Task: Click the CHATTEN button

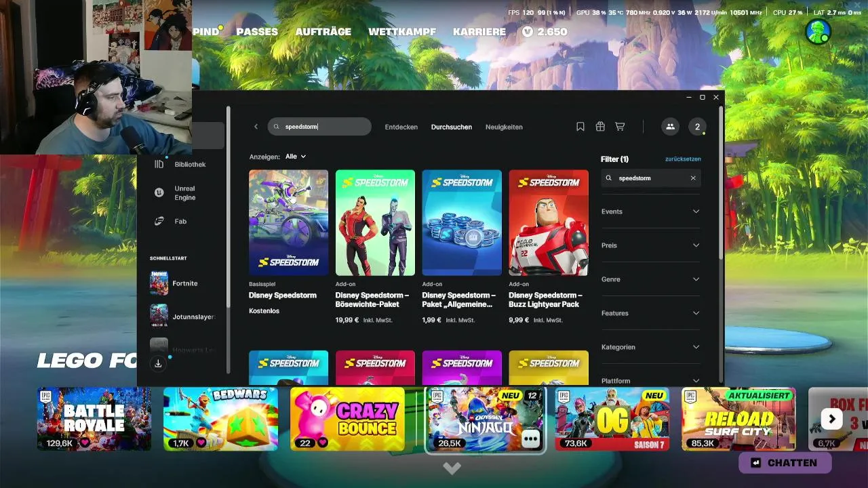Action: 785,463
